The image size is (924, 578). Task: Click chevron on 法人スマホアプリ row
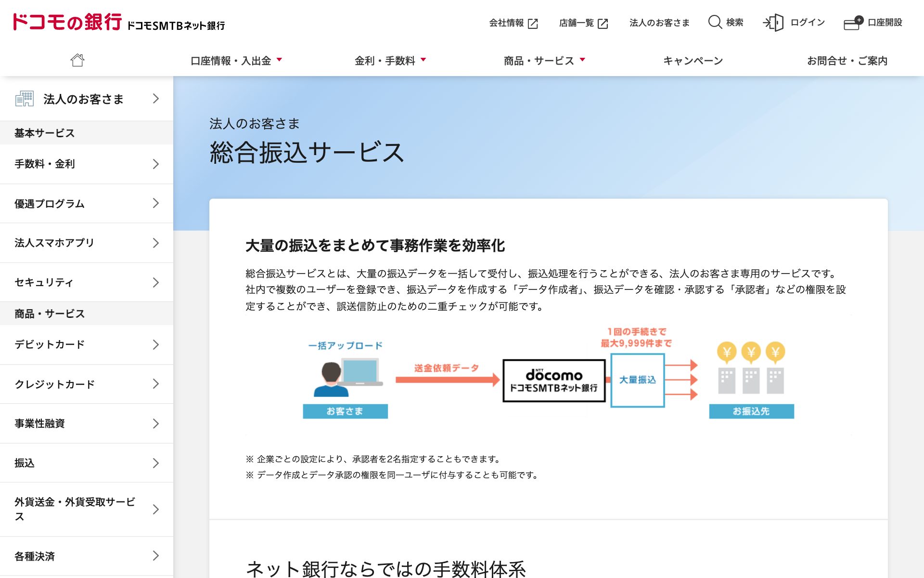coord(156,243)
